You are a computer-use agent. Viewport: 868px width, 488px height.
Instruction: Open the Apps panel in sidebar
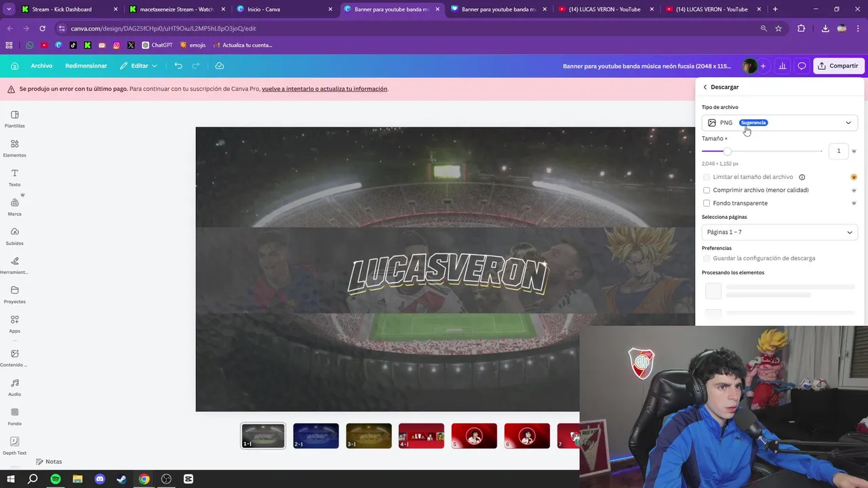tap(15, 324)
